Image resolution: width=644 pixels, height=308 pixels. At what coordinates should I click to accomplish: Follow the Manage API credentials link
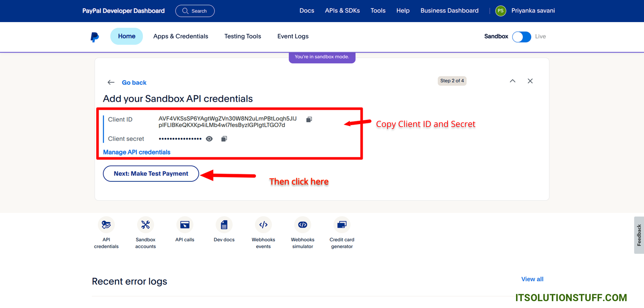click(136, 152)
